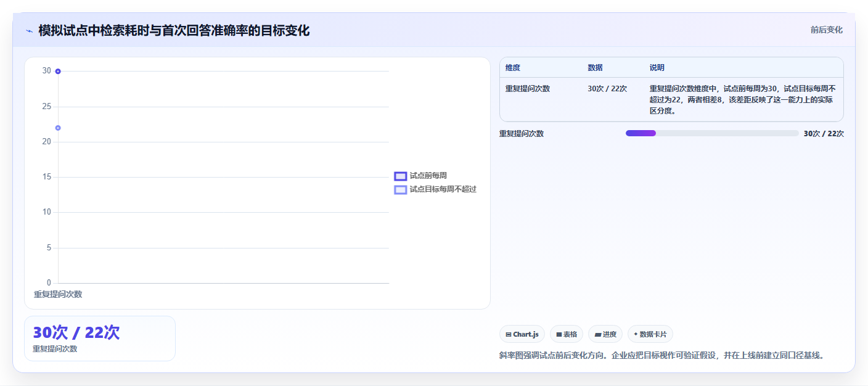Click the table description text starting 重复提问次数维度中
Viewport: 868px width, 386px height.
(x=743, y=100)
